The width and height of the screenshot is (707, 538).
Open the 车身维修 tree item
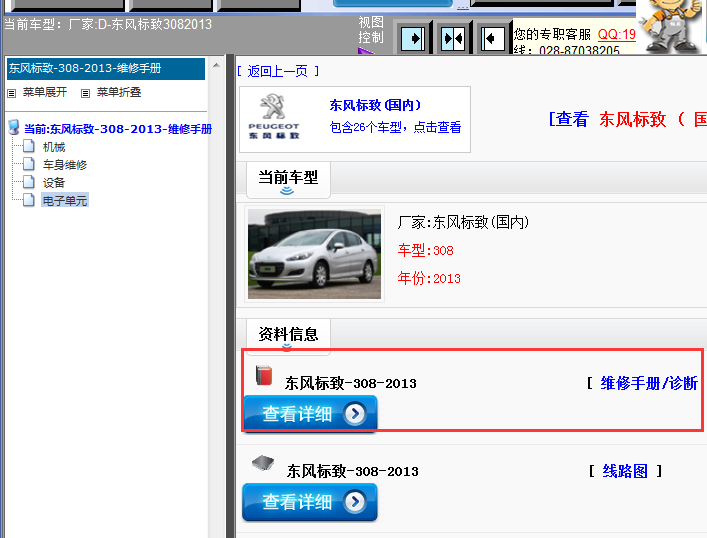pyautogui.click(x=65, y=165)
